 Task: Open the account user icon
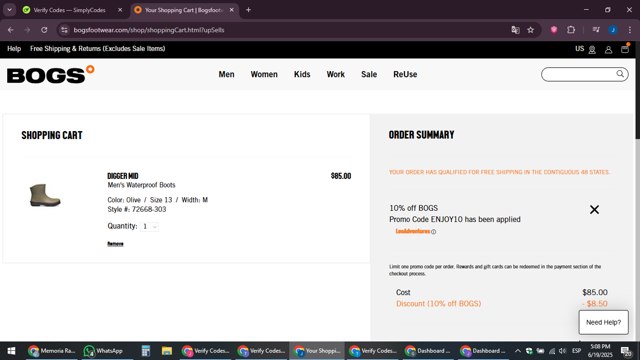click(x=608, y=49)
